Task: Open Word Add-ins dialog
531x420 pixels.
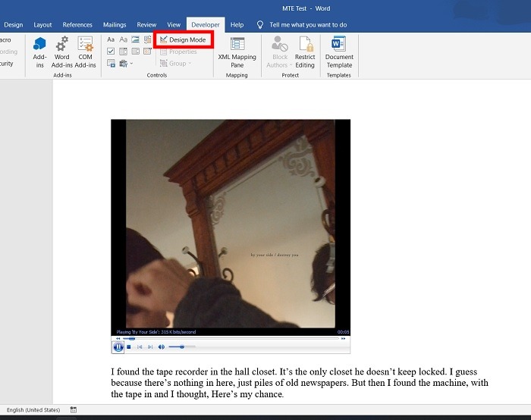Action: pyautogui.click(x=61, y=52)
